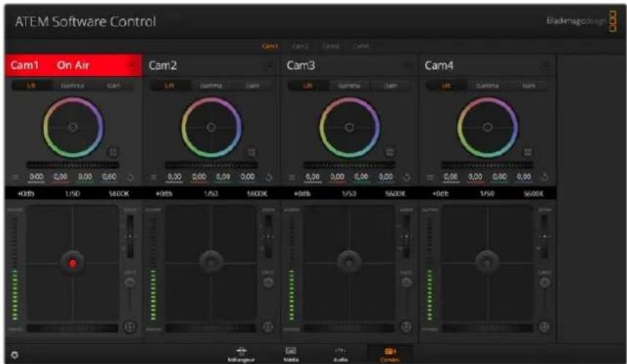Reset Cam2 color values with the circular arrow

click(269, 178)
